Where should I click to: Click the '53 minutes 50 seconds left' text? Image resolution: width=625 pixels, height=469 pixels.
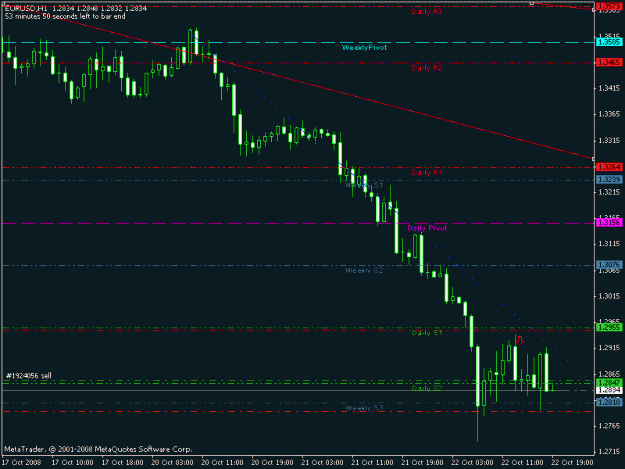(65, 17)
